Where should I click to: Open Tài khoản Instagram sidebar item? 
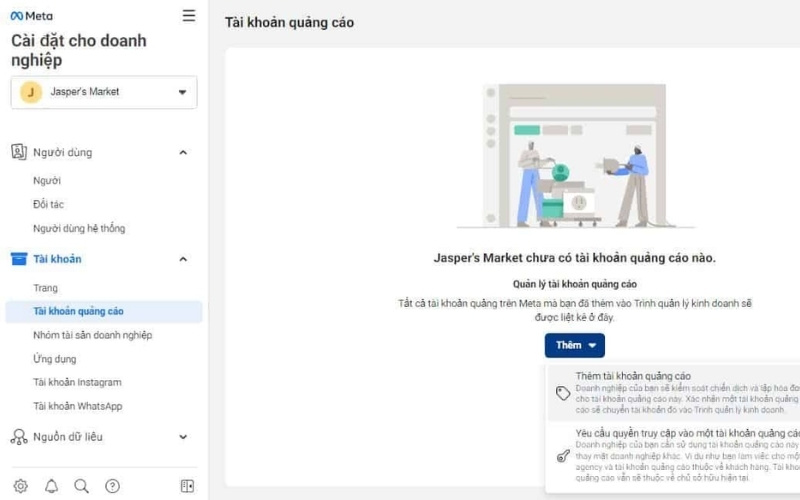pos(78,382)
